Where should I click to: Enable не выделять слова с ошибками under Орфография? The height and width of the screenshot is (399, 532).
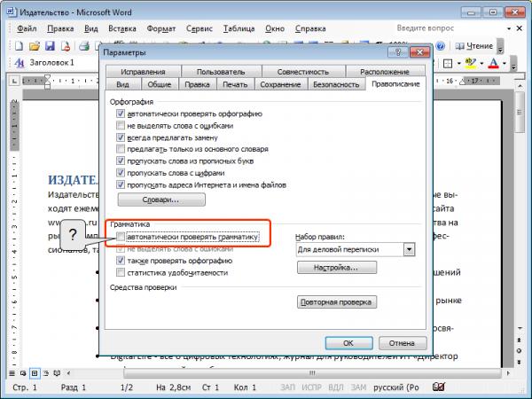coord(121,126)
